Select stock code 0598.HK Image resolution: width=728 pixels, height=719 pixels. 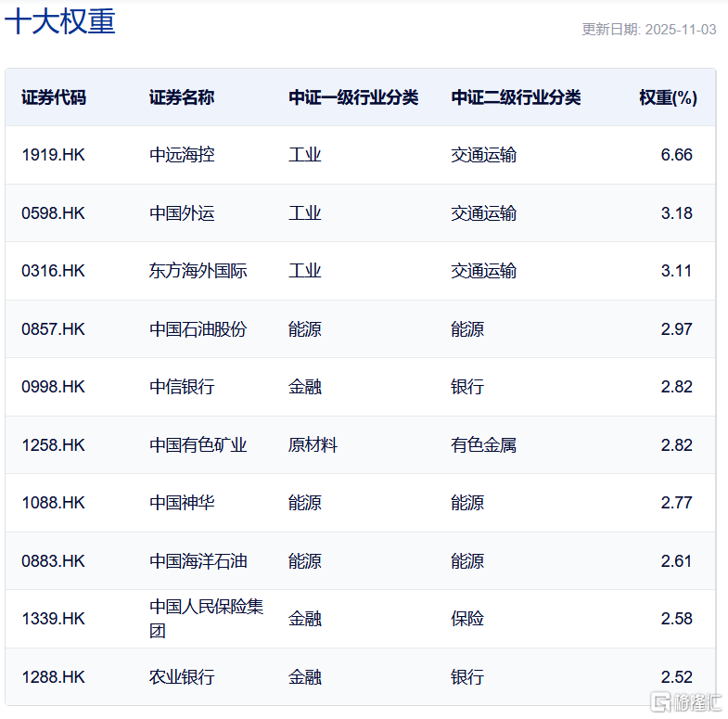click(x=54, y=213)
